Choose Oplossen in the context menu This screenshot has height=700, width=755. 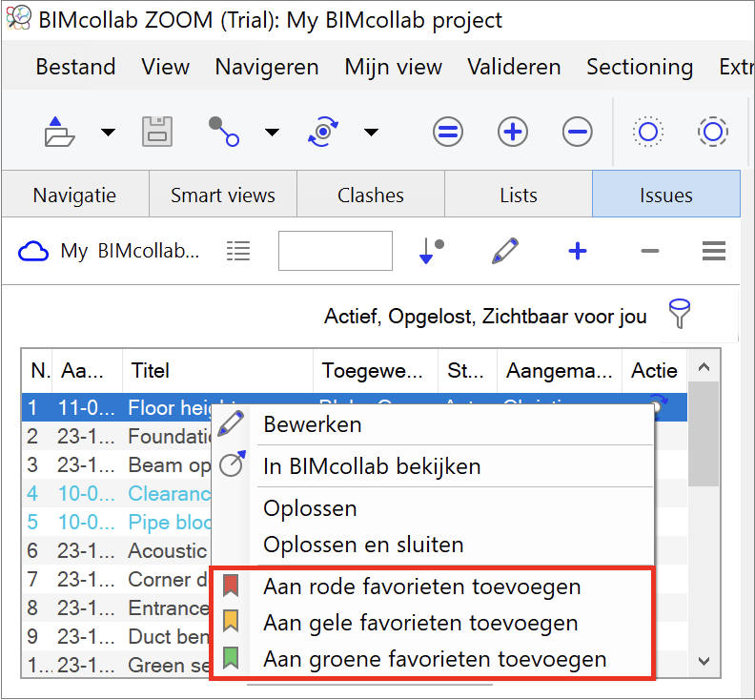pyautogui.click(x=433, y=508)
